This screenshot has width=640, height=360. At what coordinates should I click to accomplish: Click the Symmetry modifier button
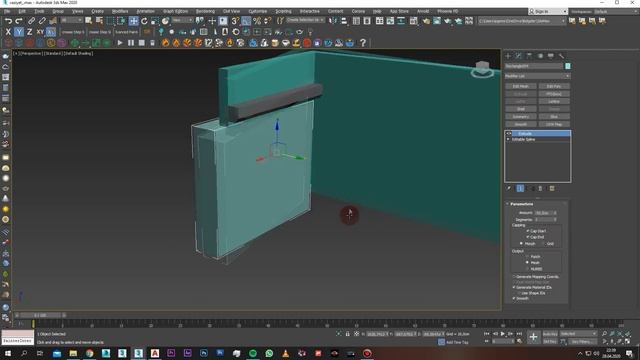click(520, 116)
